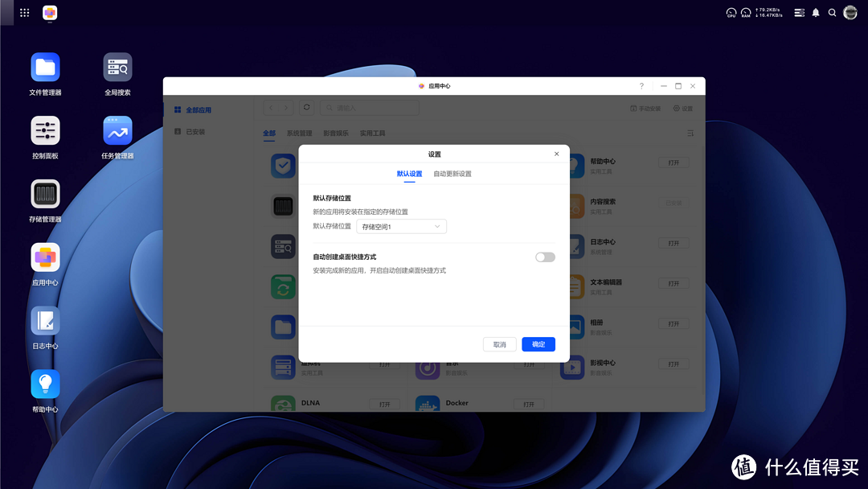Click the search magnifier in the top bar
This screenshot has height=489, width=868.
(832, 13)
